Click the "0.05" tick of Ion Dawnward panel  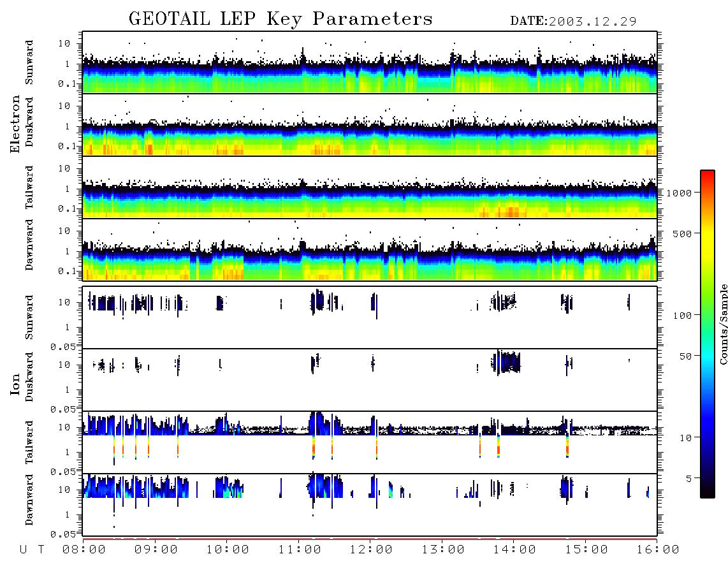[62, 534]
